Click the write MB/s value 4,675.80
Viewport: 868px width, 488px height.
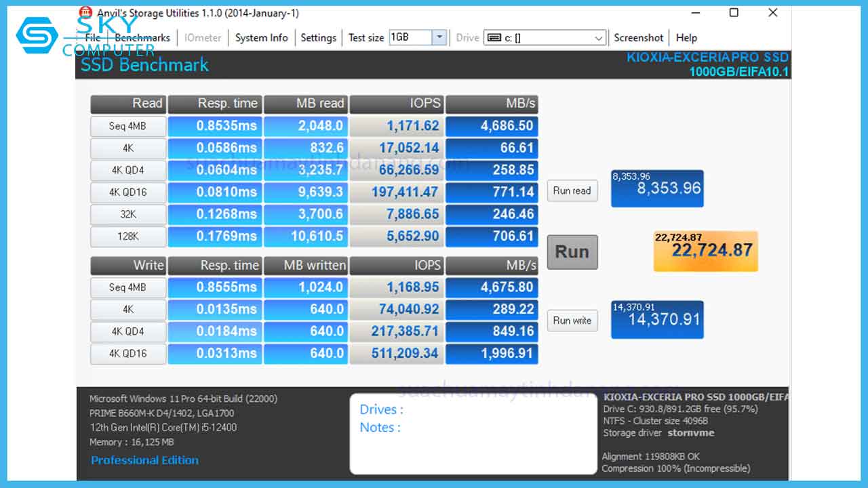(492, 287)
